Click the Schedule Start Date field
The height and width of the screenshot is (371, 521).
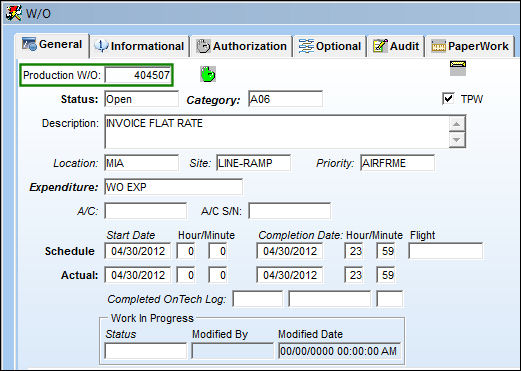pos(137,251)
